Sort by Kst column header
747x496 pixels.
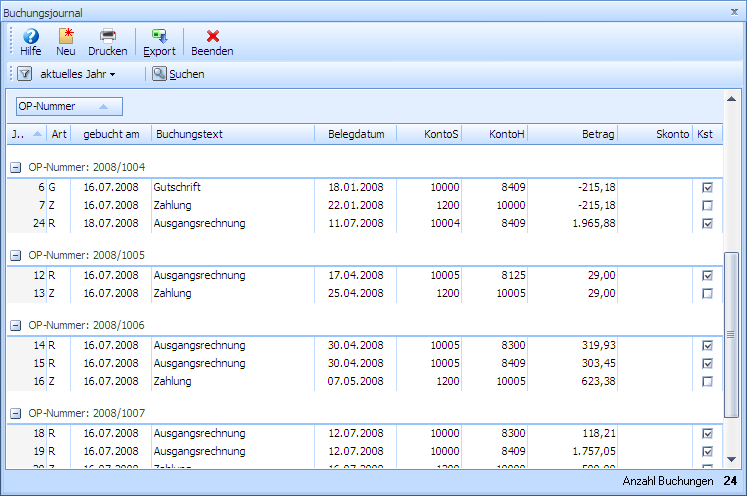[707, 134]
